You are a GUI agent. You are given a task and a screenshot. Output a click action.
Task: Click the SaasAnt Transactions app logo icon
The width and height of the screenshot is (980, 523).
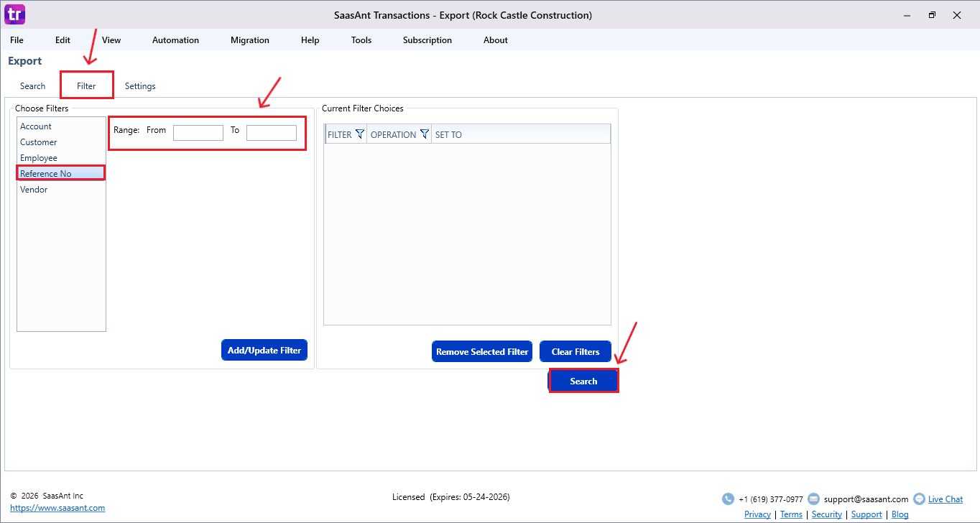[14, 14]
